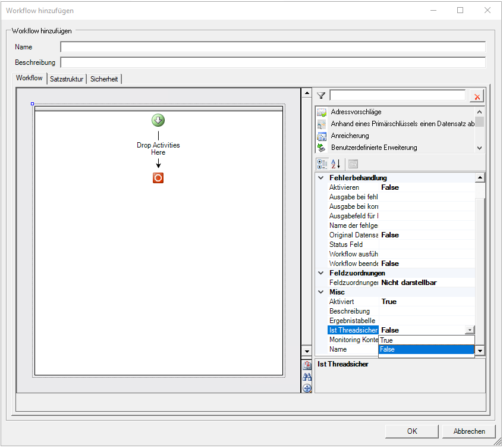
Task: Open the Satzstruktur tab
Action: coord(67,79)
